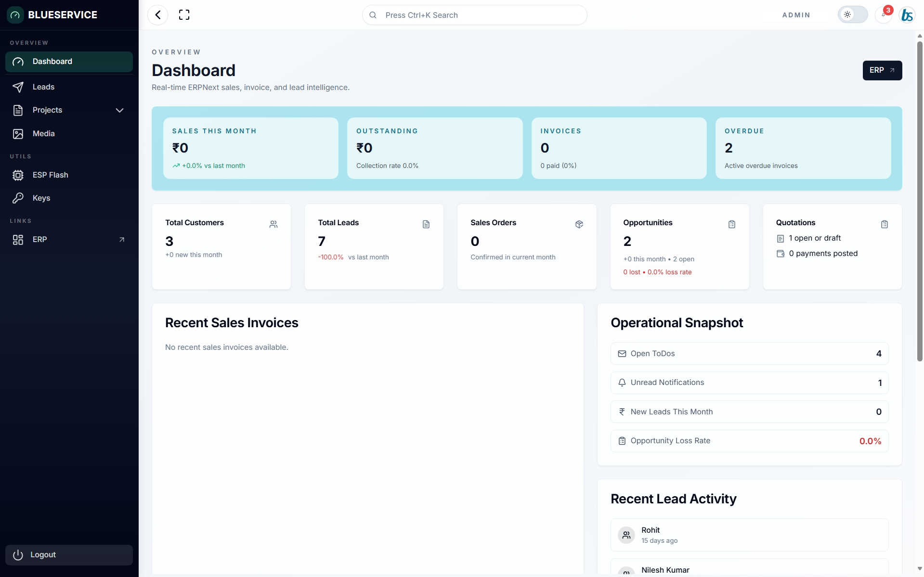Open the Open ToDos row
Image resolution: width=924 pixels, height=577 pixels.
tap(749, 354)
